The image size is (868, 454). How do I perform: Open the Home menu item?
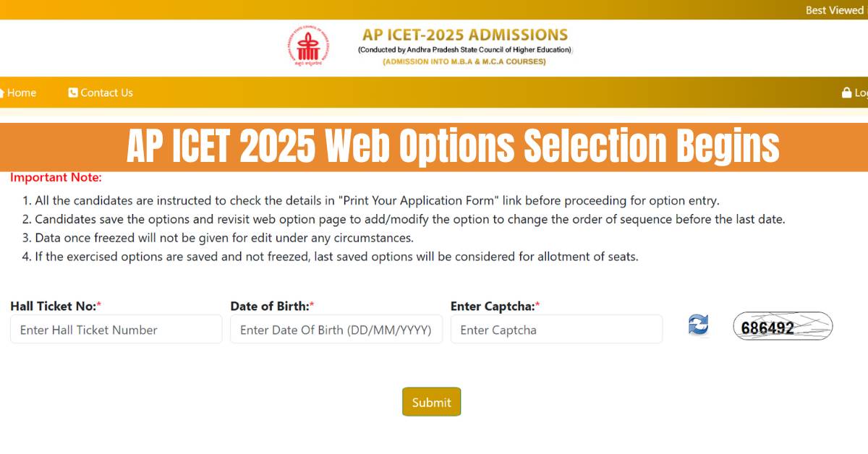tap(22, 93)
